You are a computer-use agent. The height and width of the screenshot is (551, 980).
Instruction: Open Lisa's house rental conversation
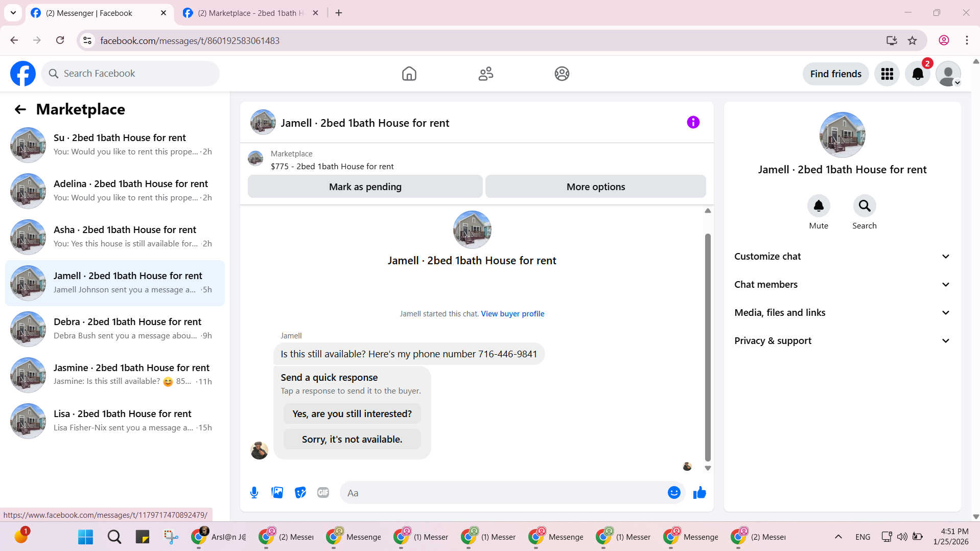pyautogui.click(x=115, y=421)
